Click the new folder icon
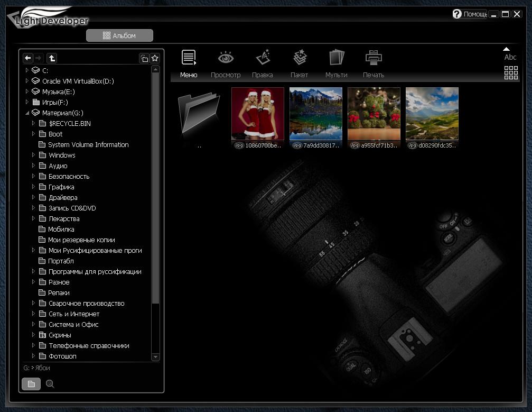 (x=144, y=58)
